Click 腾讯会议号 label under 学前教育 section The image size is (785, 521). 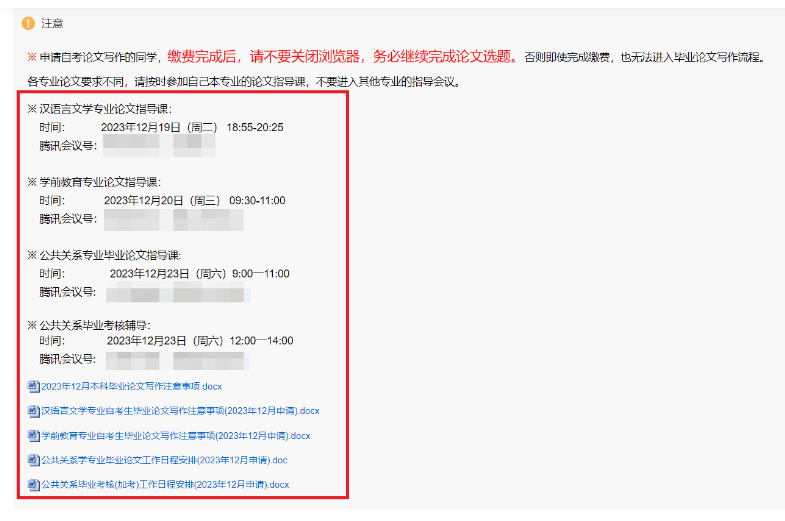pos(68,219)
